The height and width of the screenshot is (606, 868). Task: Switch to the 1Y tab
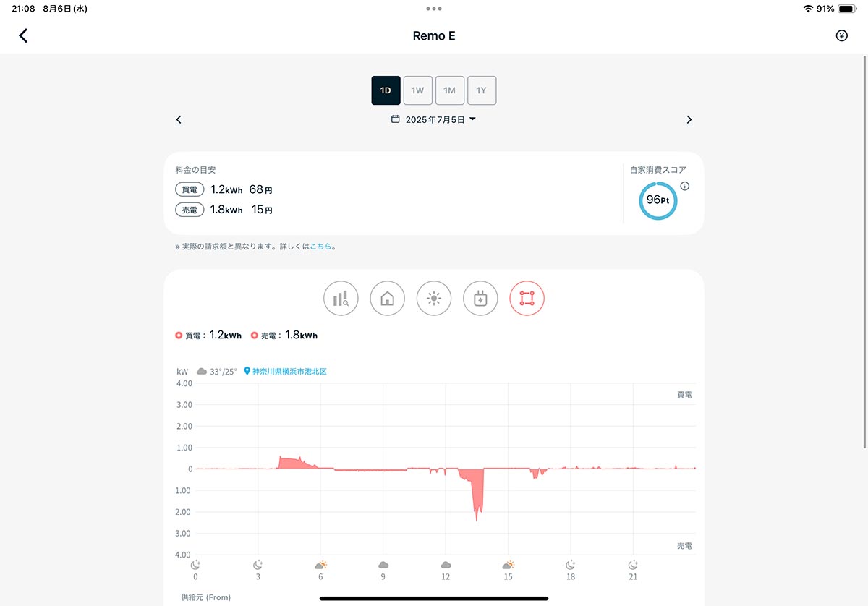482,90
